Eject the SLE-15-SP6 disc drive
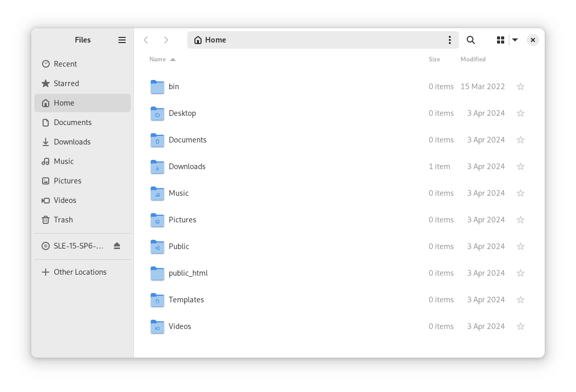This screenshot has width=576, height=392. coord(117,246)
